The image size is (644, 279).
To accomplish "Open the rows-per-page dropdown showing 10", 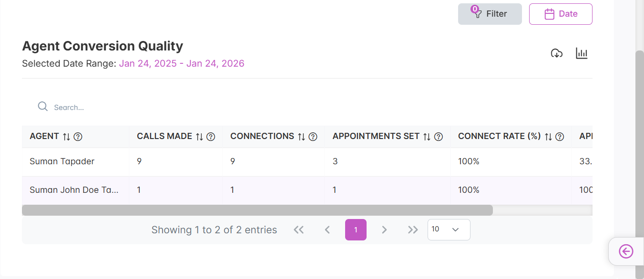I will pyautogui.click(x=449, y=229).
